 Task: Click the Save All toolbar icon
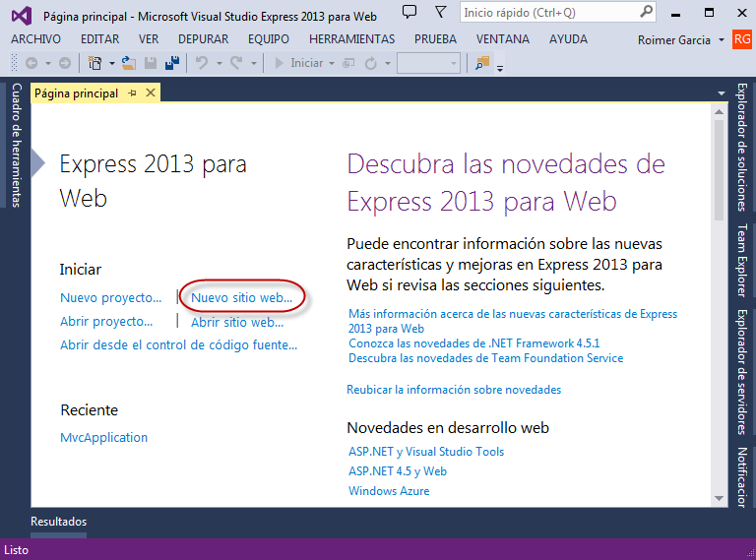[171, 63]
